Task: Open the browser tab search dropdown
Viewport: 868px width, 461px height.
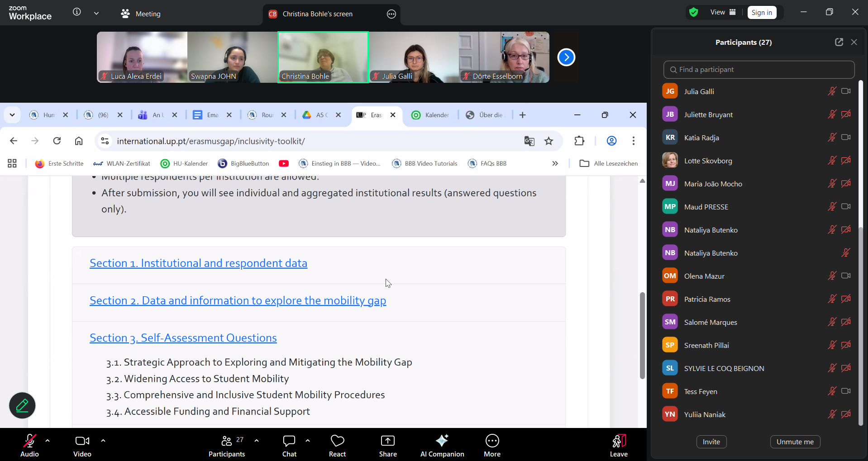Action: coord(12,115)
